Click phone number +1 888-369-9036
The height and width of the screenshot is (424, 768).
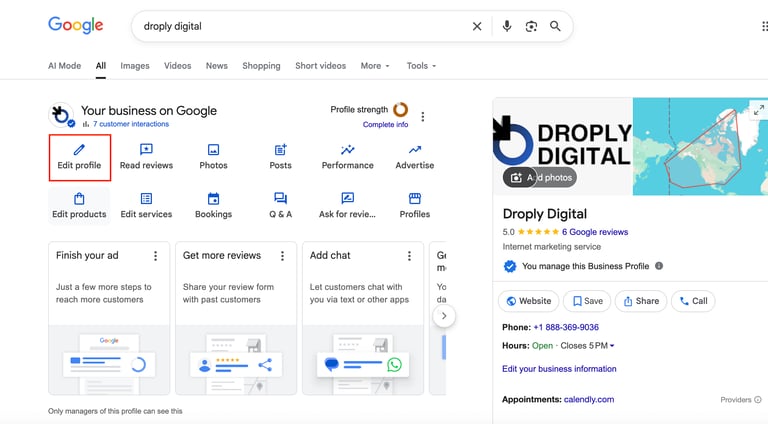coord(566,327)
